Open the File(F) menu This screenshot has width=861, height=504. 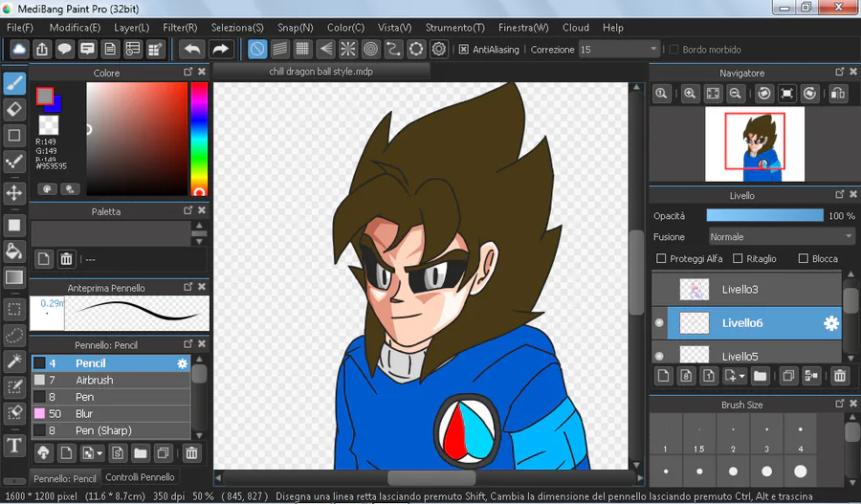[x=20, y=28]
